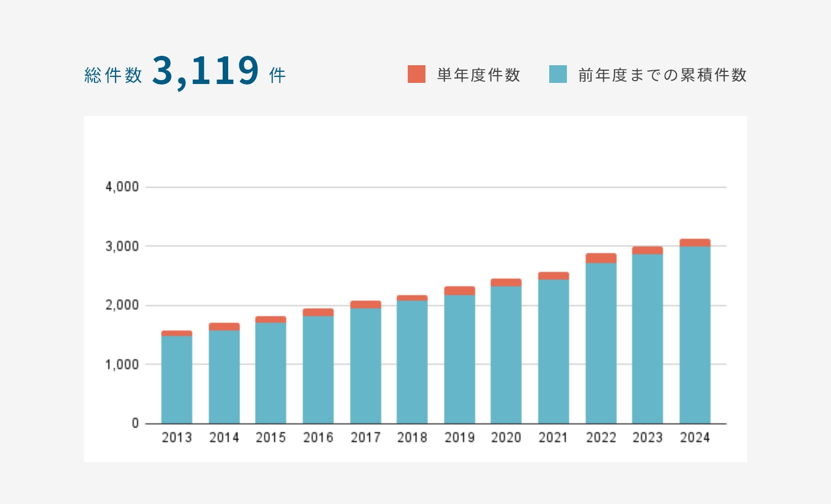This screenshot has width=831, height=504.
Task: Click the 3,000 y-axis label
Action: click(x=122, y=246)
